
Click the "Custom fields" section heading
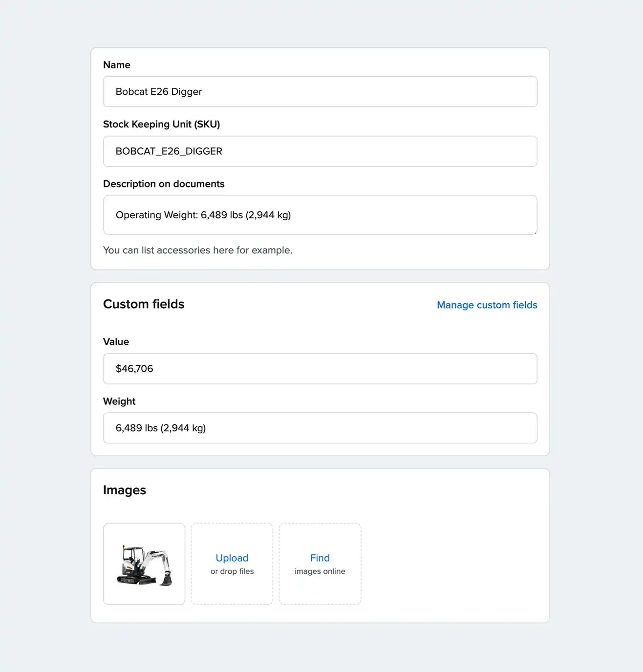(144, 304)
